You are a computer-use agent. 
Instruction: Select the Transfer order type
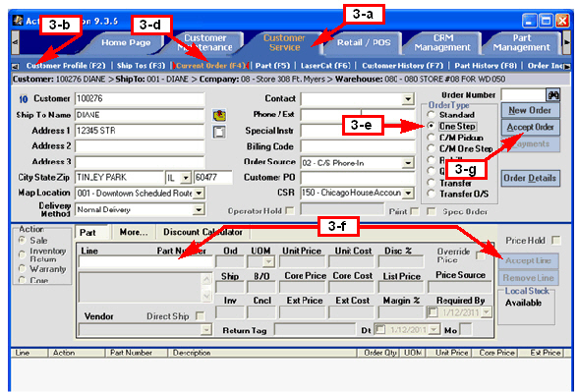(x=431, y=183)
